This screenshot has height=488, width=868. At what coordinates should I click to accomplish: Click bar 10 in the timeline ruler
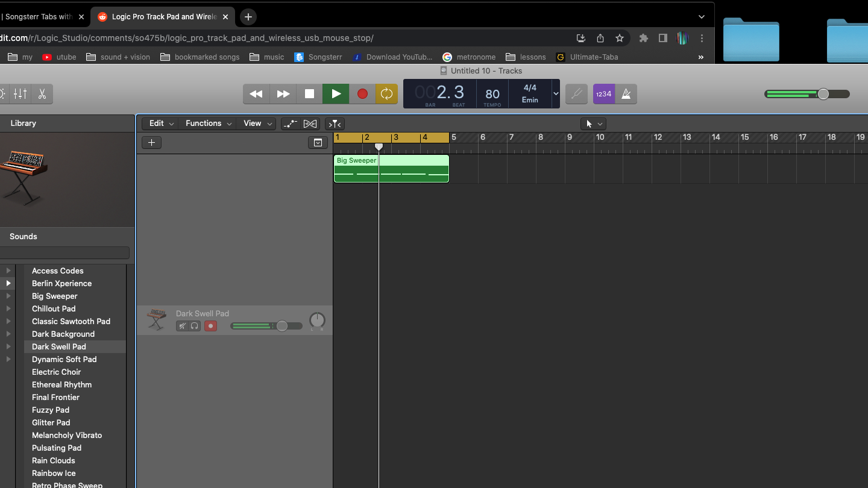point(600,137)
